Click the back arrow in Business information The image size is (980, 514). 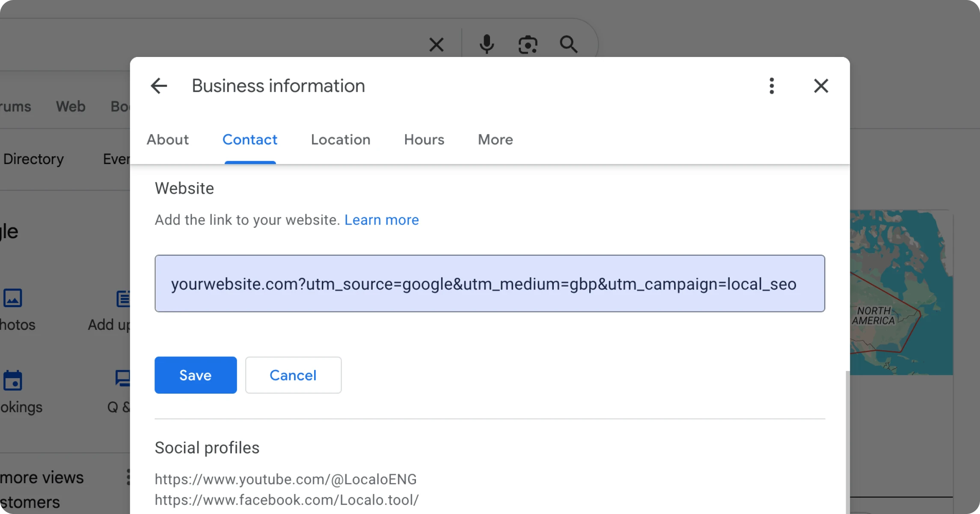(159, 86)
